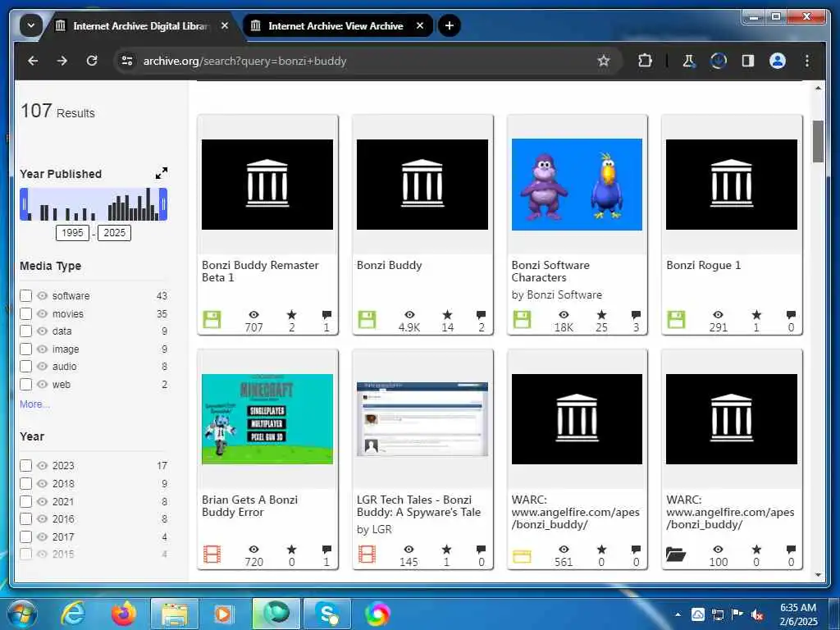Open the Chrome three-dot menu
Image resolution: width=840 pixels, height=630 pixels.
(x=807, y=61)
